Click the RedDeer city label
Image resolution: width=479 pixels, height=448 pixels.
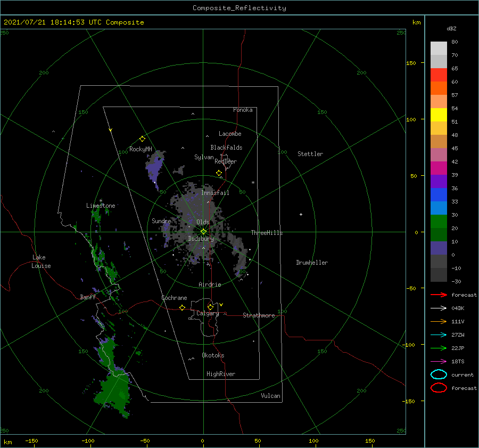pos(226,161)
